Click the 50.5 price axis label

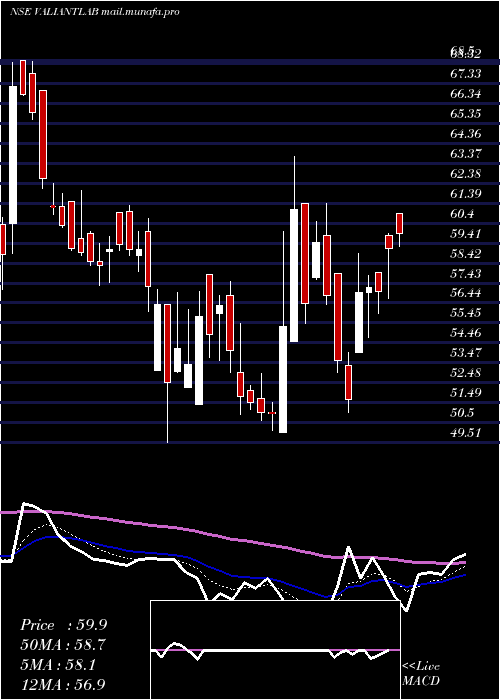click(462, 412)
